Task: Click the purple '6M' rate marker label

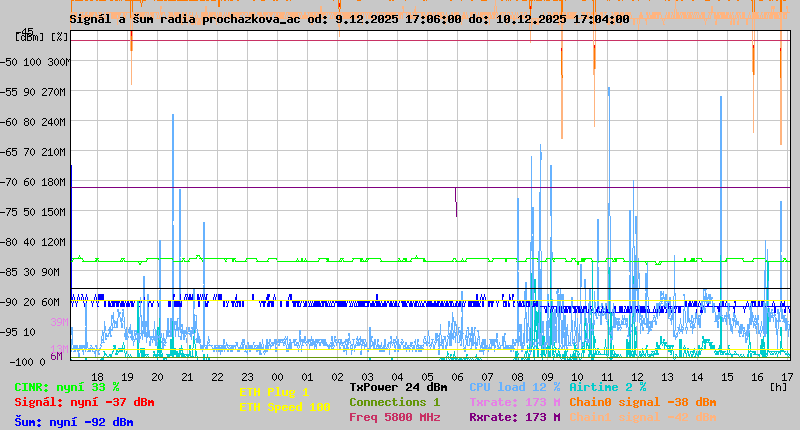Action: click(x=56, y=356)
